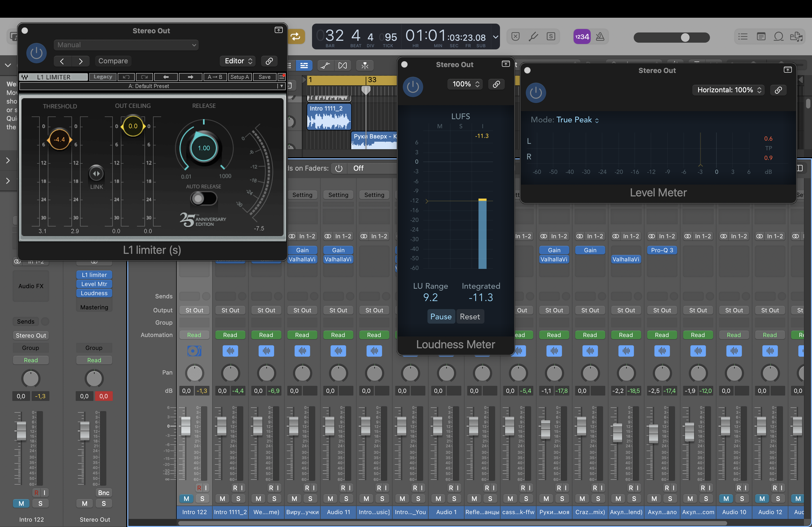Screen dimensions: 812x527
Task: Toggle the automation curve tool icon
Action: tap(325, 65)
